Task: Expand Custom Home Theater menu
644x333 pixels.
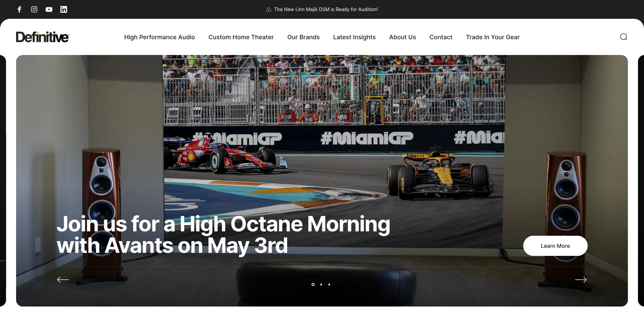Action: point(241,37)
